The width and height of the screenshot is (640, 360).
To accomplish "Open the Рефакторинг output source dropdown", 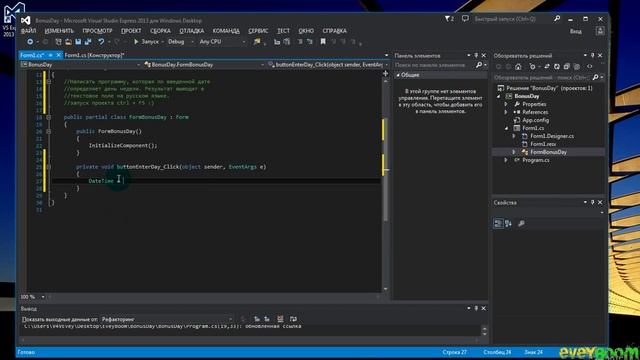I will [167, 319].
